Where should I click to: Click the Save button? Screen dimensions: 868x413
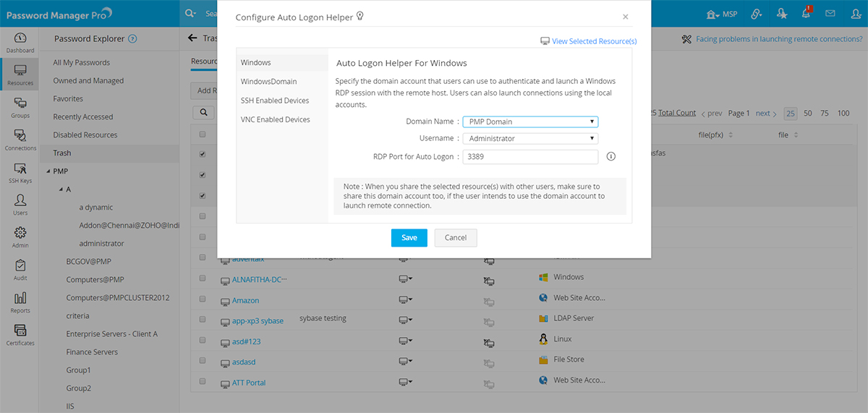409,238
